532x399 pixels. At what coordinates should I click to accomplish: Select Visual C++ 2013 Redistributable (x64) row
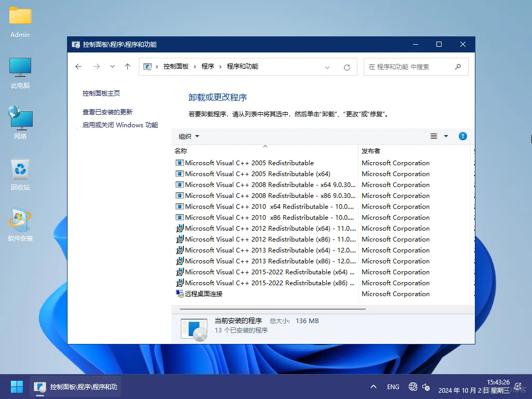pos(265,250)
